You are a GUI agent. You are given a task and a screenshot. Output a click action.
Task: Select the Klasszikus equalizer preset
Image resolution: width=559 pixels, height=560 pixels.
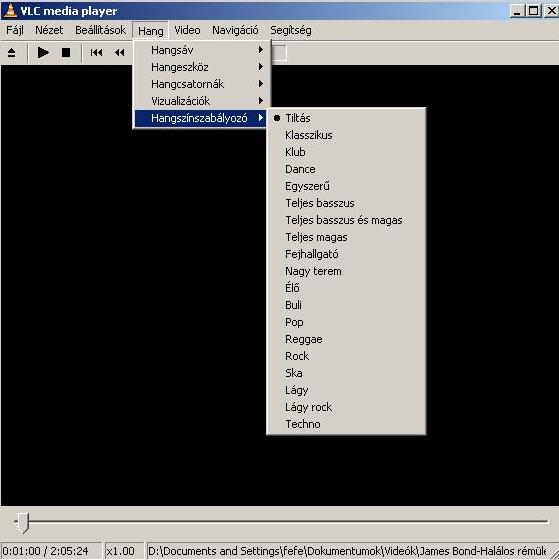click(x=346, y=135)
